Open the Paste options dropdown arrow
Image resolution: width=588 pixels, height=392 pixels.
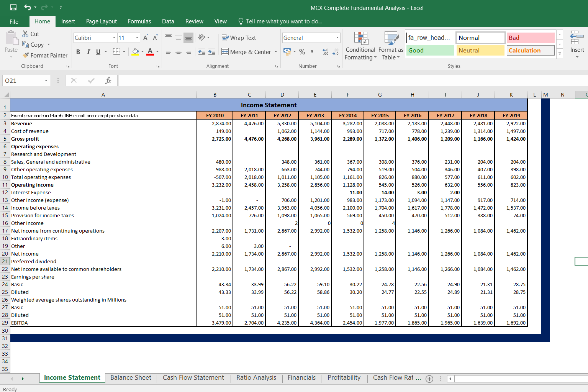[11, 56]
